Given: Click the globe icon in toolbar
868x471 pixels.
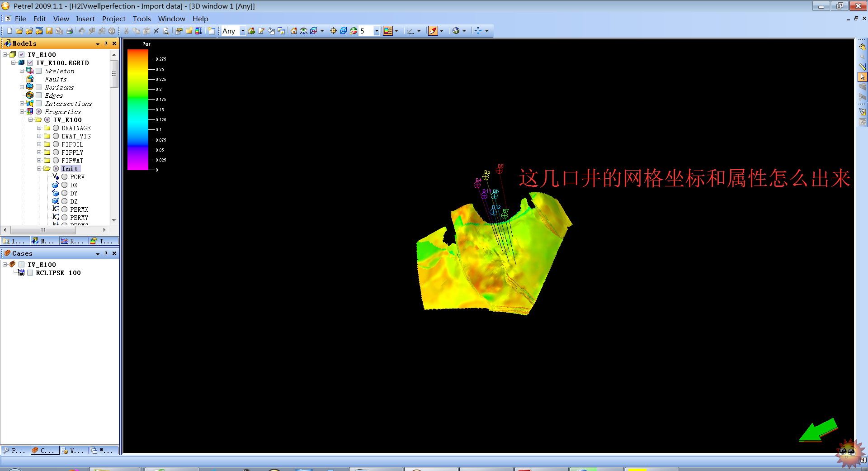Looking at the screenshot, I should pyautogui.click(x=456, y=31).
